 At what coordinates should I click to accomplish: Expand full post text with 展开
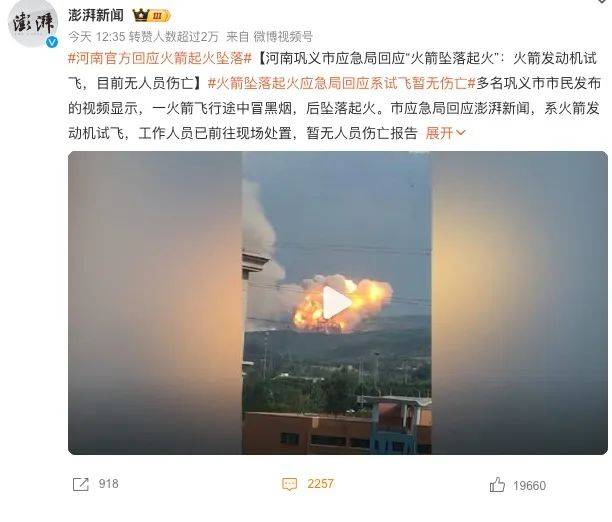click(x=439, y=133)
